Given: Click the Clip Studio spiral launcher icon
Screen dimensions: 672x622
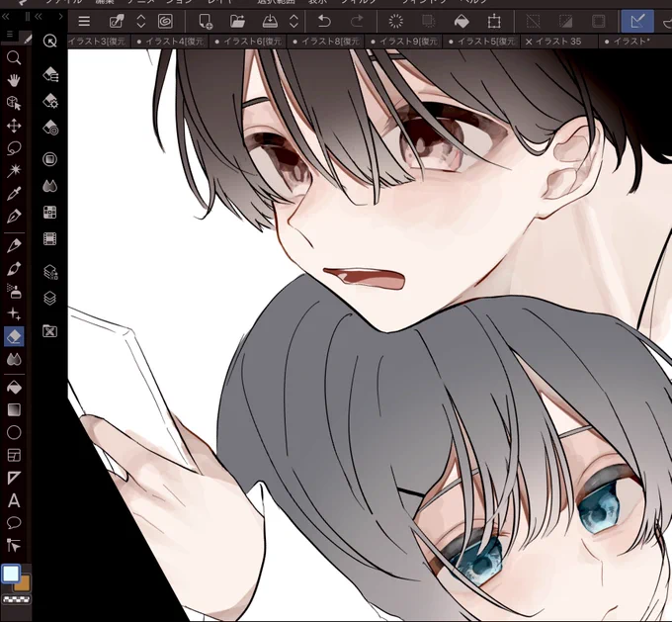Looking at the screenshot, I should (165, 21).
